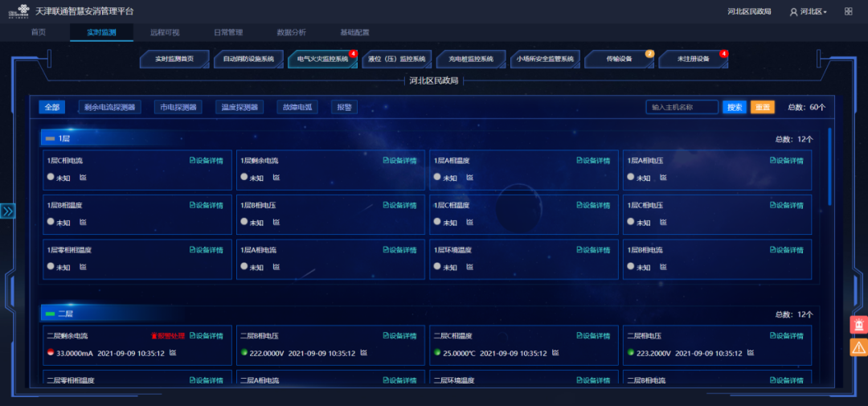The height and width of the screenshot is (406, 868).
Task: Select the 全部 filter
Action: (x=52, y=107)
